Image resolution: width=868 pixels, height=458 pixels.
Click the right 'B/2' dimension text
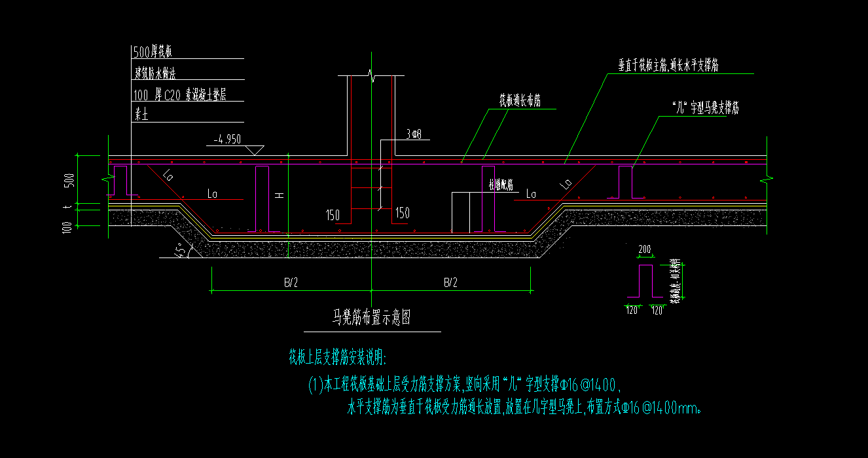[x=450, y=283]
